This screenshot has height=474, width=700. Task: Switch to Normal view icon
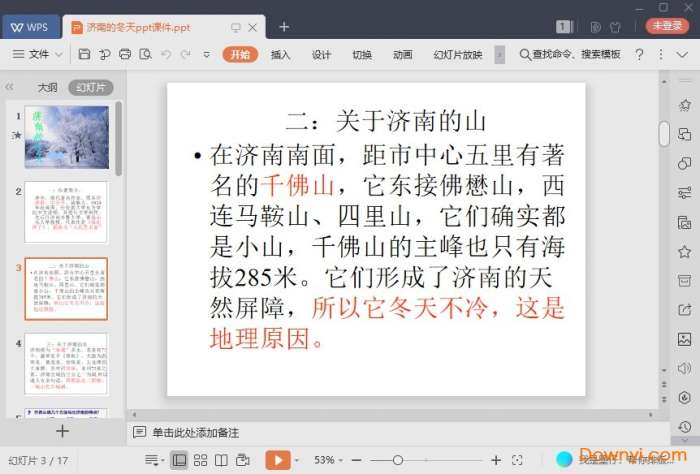click(x=179, y=460)
